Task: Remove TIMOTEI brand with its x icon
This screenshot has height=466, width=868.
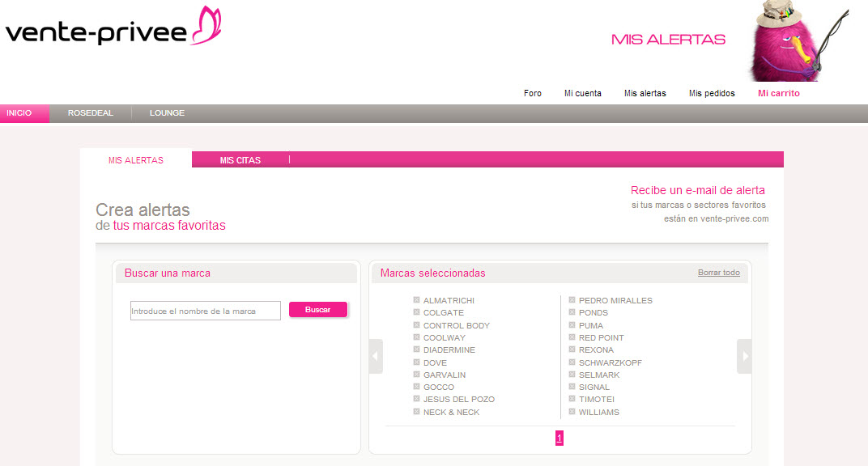Action: coord(572,399)
